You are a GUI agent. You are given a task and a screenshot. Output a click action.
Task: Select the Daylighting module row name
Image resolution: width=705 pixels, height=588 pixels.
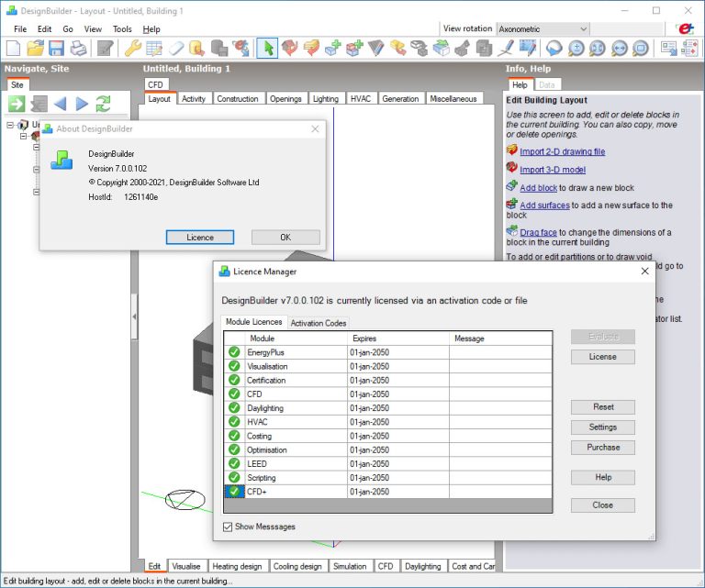tap(264, 408)
